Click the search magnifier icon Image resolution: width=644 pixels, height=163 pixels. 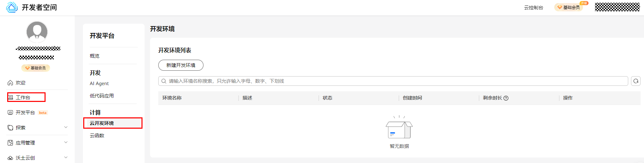164,81
